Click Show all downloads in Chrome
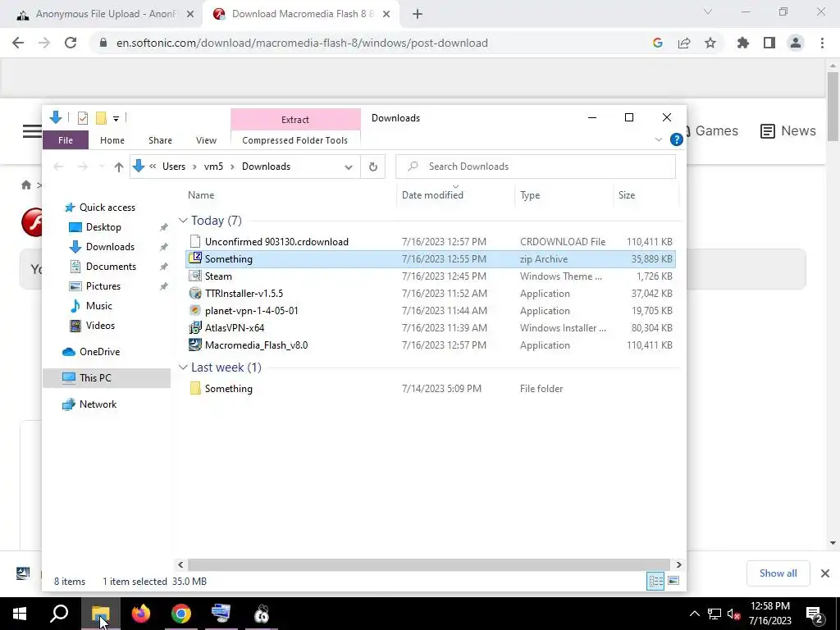The height and width of the screenshot is (630, 840). [x=778, y=573]
